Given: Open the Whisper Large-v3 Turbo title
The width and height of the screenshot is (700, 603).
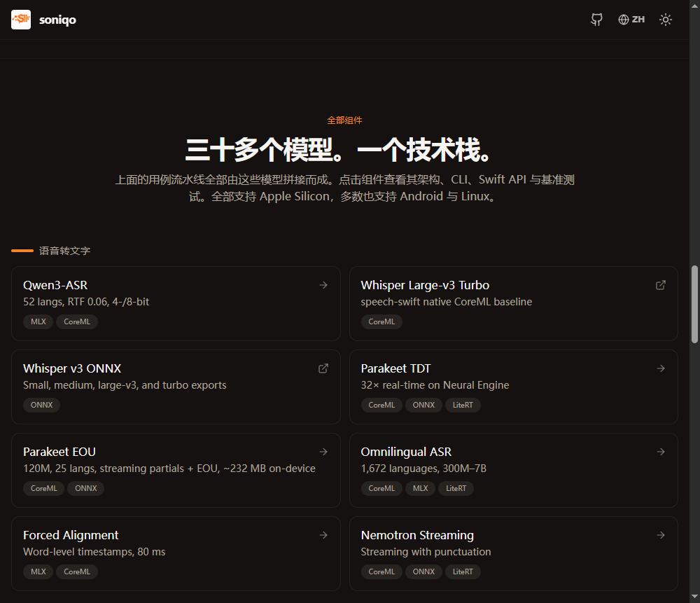Looking at the screenshot, I should click(425, 285).
